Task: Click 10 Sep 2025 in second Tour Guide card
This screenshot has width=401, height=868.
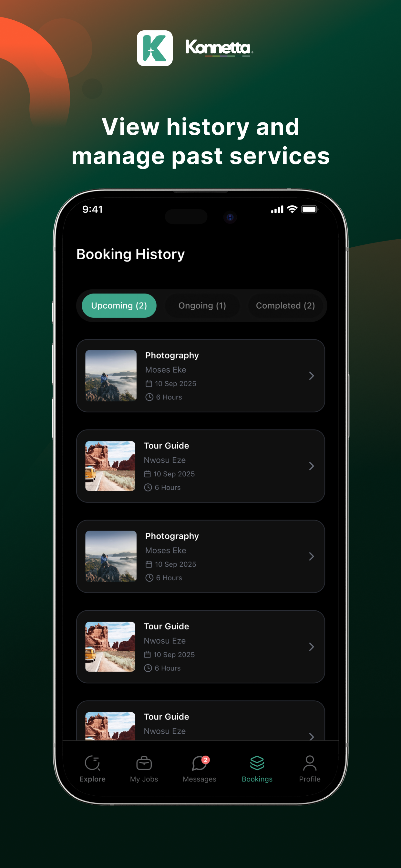Action: [x=174, y=654]
